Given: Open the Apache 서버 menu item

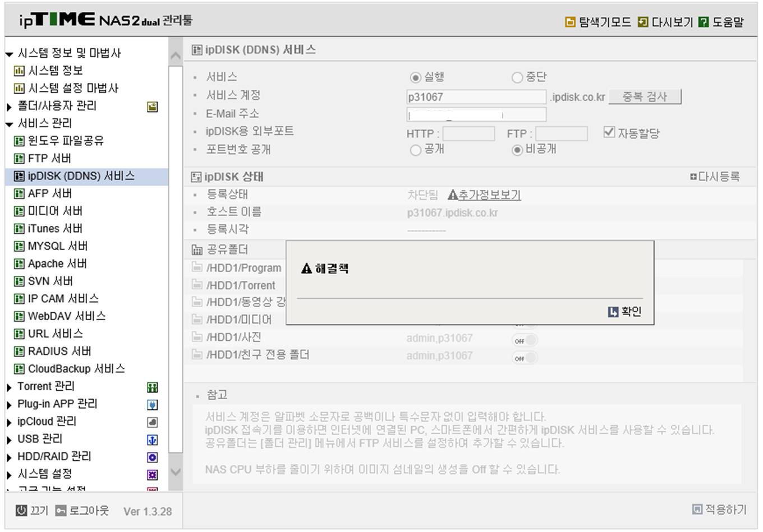Looking at the screenshot, I should (x=57, y=263).
